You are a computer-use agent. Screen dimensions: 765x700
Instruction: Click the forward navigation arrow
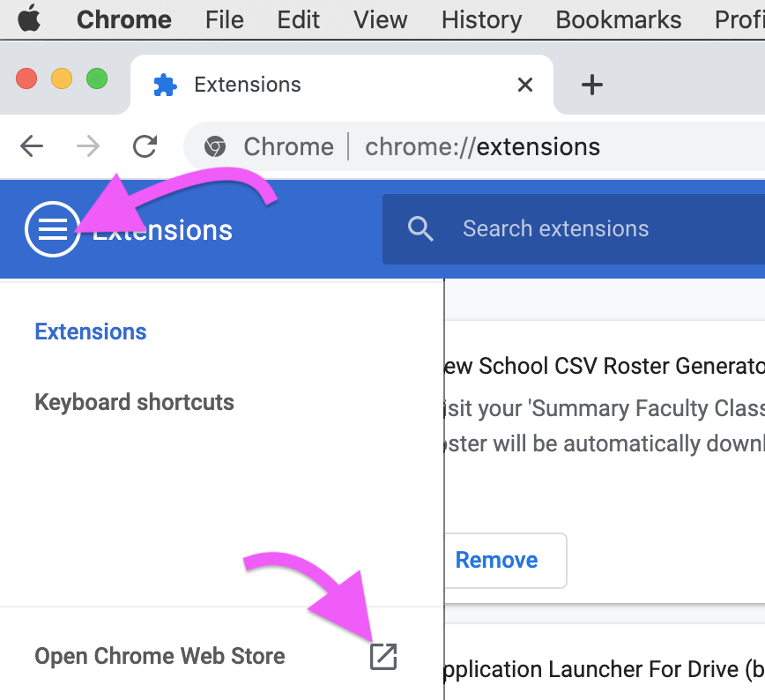tap(88, 146)
